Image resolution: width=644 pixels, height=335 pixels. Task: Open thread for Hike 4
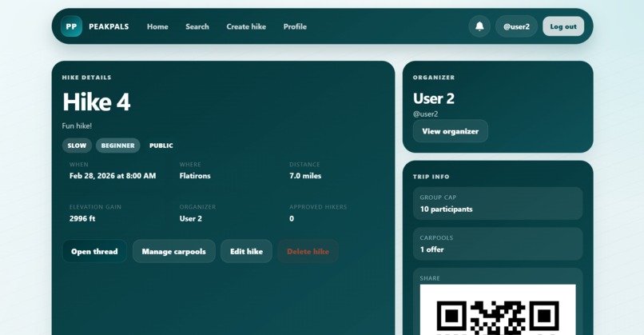click(x=94, y=251)
